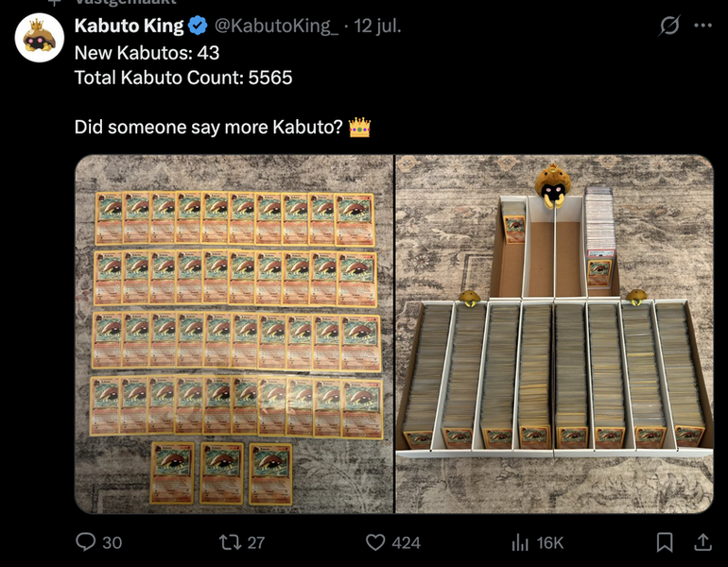
Task: Open right photo of card storage boxes
Action: pos(554,335)
